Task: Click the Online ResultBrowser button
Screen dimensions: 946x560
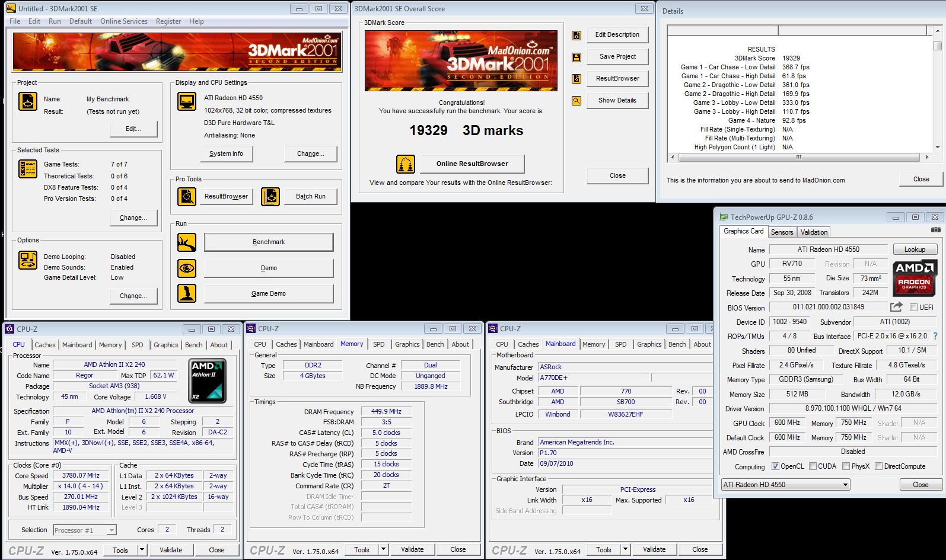Action: tap(472, 164)
